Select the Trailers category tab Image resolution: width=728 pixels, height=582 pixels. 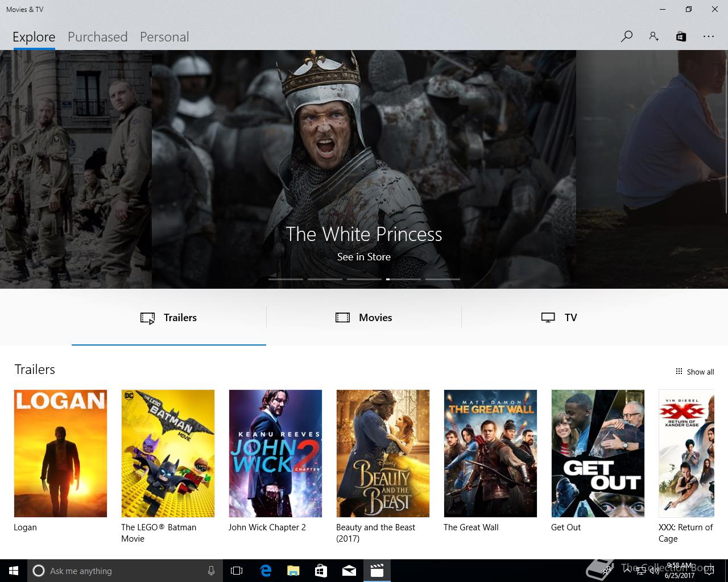(x=169, y=318)
